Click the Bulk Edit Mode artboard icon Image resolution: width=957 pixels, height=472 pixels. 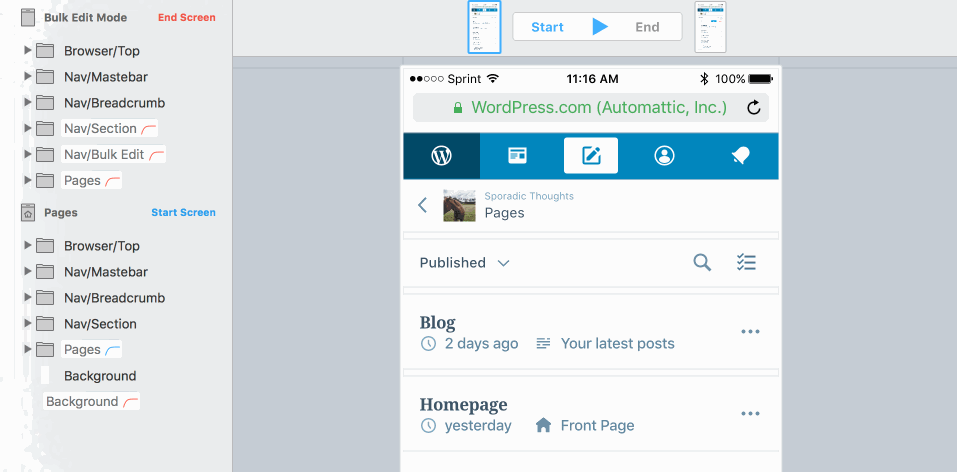(x=28, y=17)
